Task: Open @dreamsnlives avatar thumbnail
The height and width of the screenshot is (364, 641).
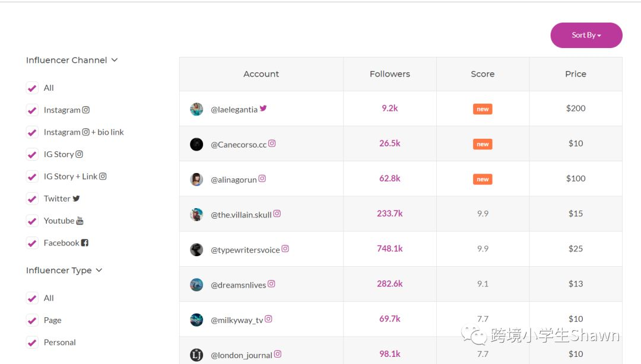Action: pyautogui.click(x=196, y=285)
